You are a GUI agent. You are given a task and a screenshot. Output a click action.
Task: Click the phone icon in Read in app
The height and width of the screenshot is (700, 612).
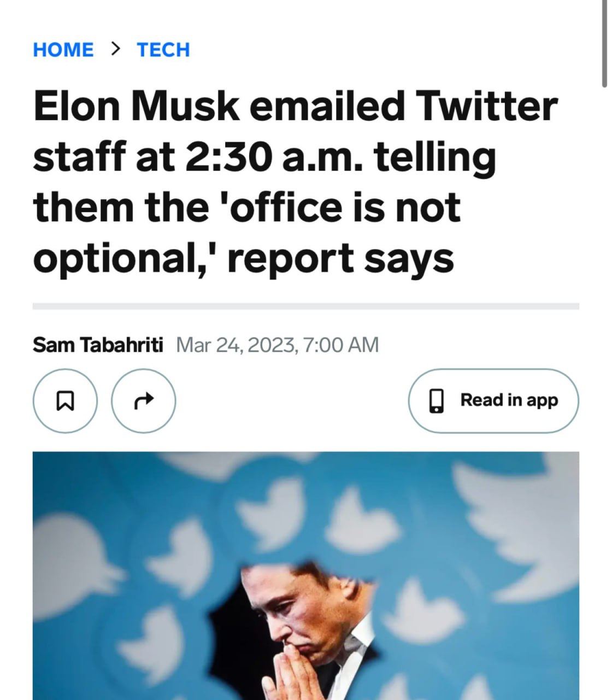tap(436, 401)
